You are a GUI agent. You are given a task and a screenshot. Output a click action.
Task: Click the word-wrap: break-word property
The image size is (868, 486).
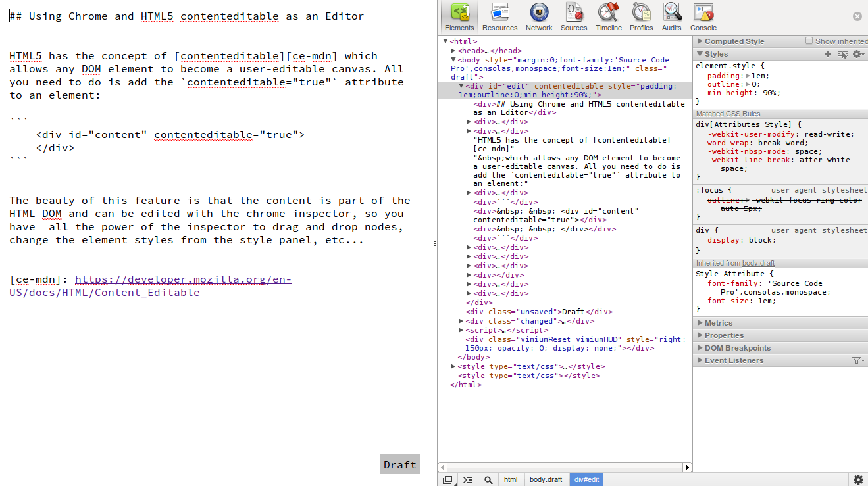(x=757, y=143)
